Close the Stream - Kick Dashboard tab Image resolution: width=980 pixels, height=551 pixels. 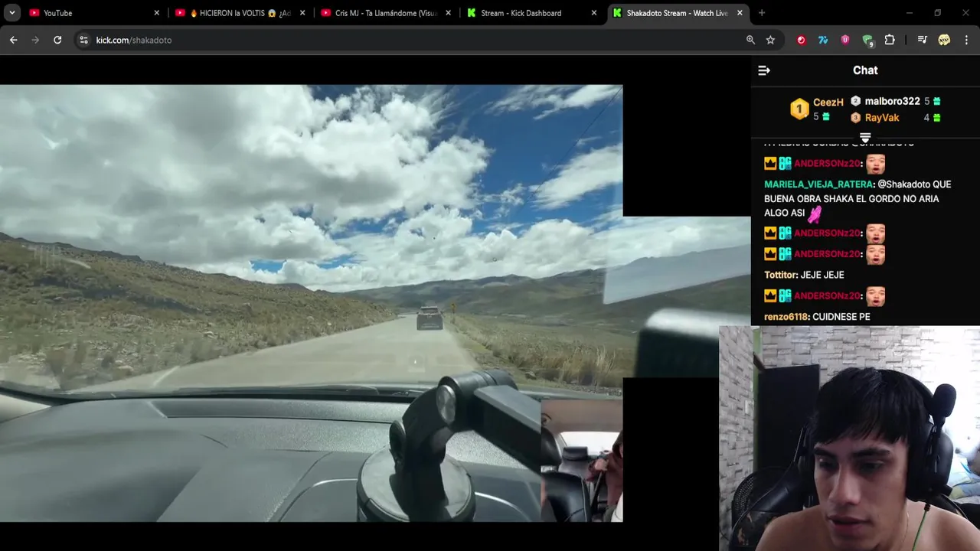pos(594,13)
